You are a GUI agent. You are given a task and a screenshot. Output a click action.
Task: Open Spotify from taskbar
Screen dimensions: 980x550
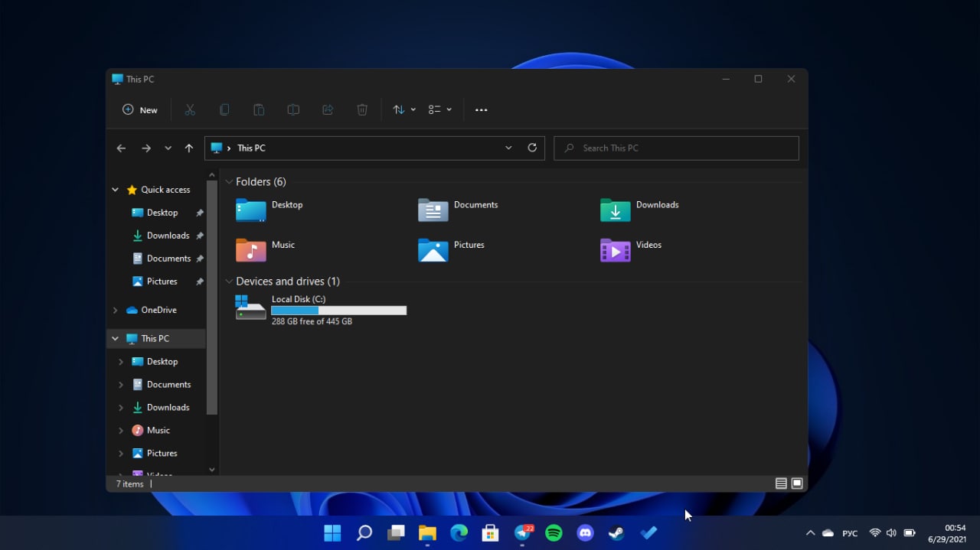tap(554, 533)
